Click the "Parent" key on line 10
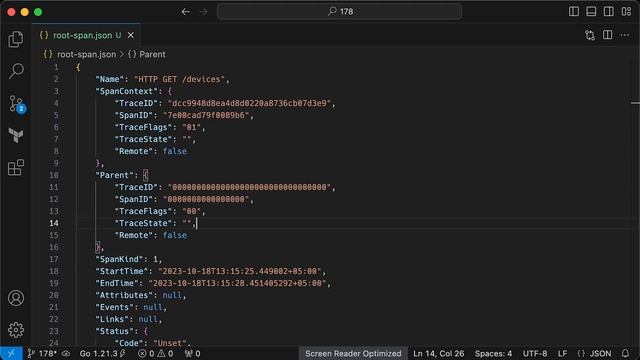The image size is (640, 360). 114,175
